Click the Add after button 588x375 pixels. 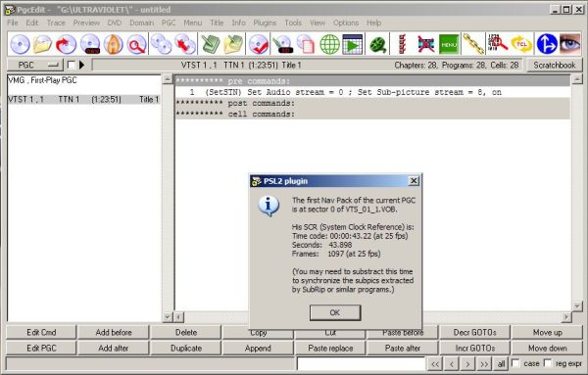(x=114, y=348)
